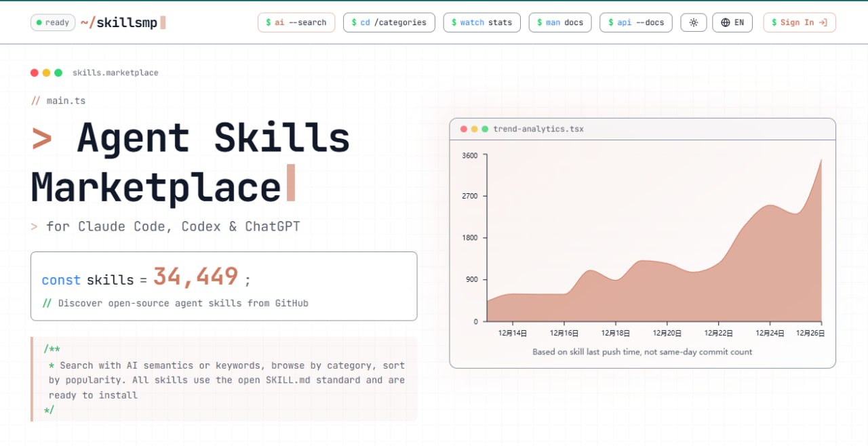Screen dimensions: 868x446
Task: Click the green dot beside skills.marketplace
Action: click(58, 73)
